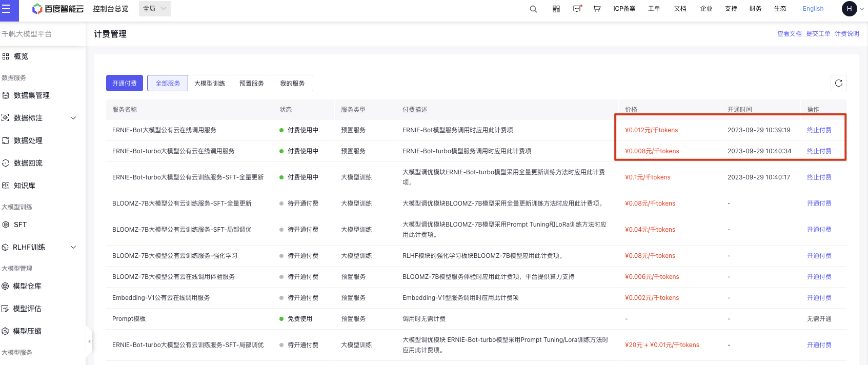868x365 pixels.
Task: Click 终止付费 for ERNIE-Bot-turbo SFT-全量更新
Action: click(x=819, y=177)
